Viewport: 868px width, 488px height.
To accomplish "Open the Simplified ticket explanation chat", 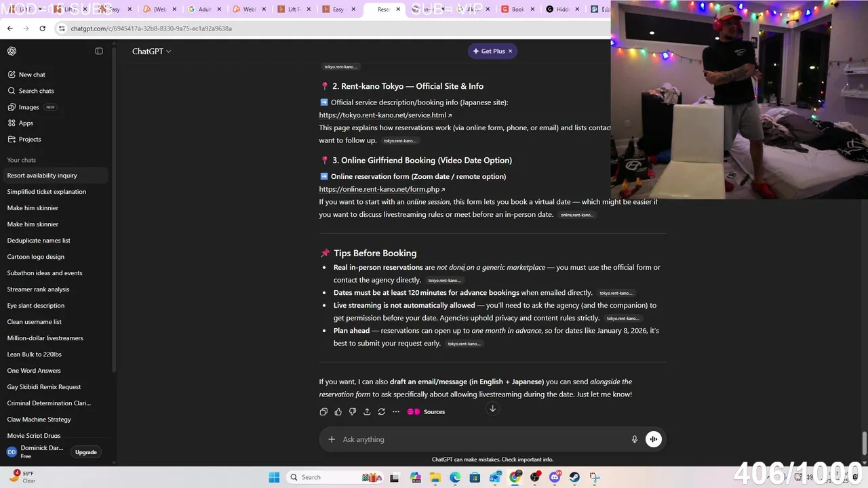I will (x=56, y=192).
